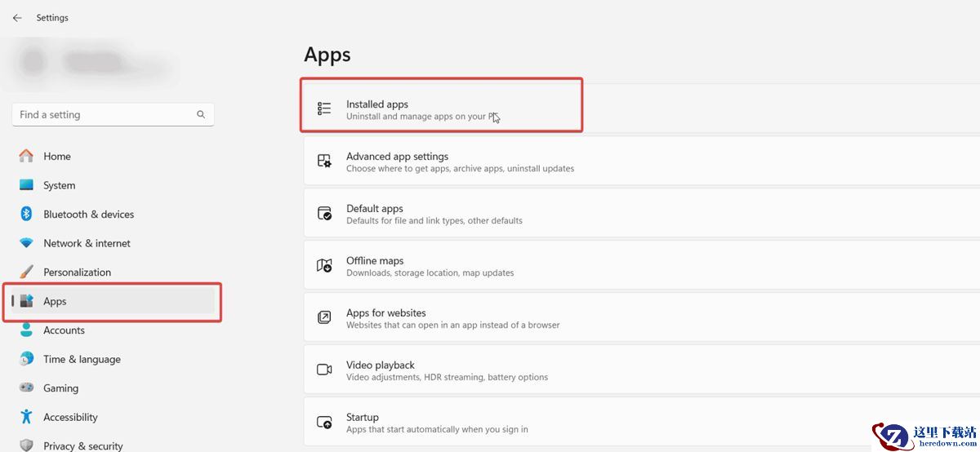
Task: Click the Default apps icon
Action: point(324,213)
